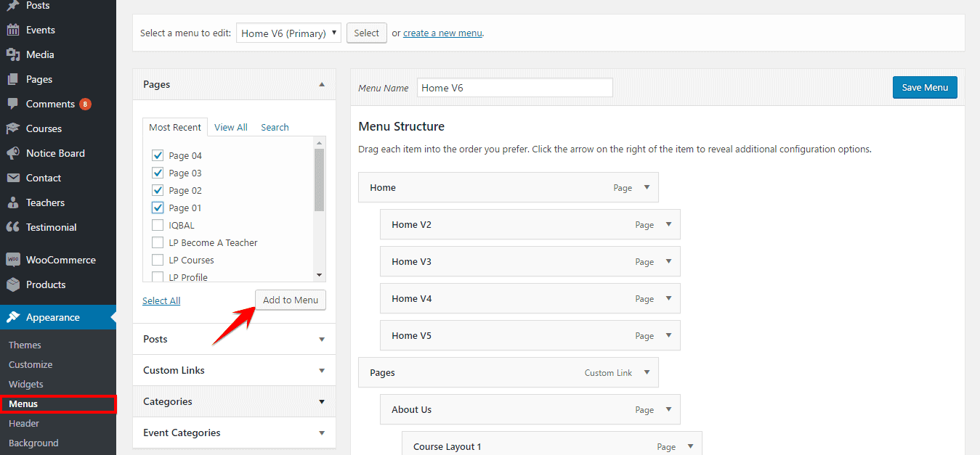
Task: Check the LP Courses checkbox
Action: click(x=158, y=260)
